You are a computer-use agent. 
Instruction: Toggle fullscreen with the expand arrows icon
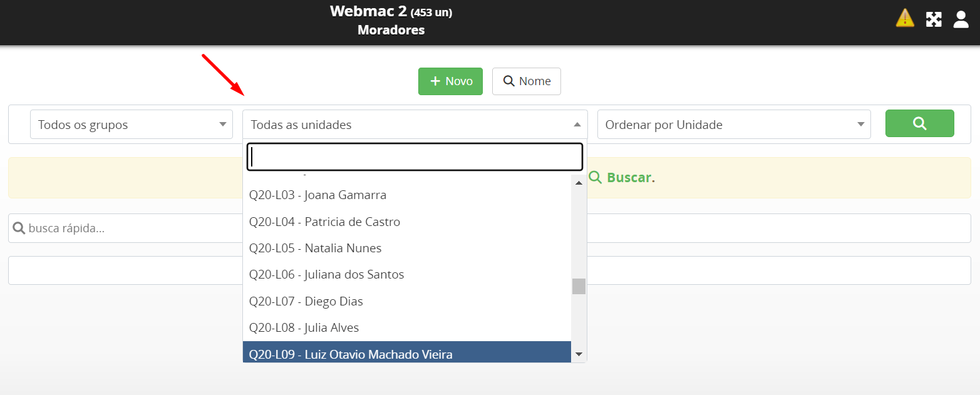coord(934,19)
